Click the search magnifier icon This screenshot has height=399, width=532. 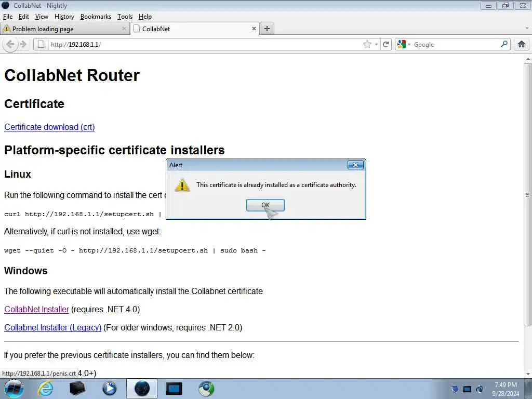pos(504,44)
